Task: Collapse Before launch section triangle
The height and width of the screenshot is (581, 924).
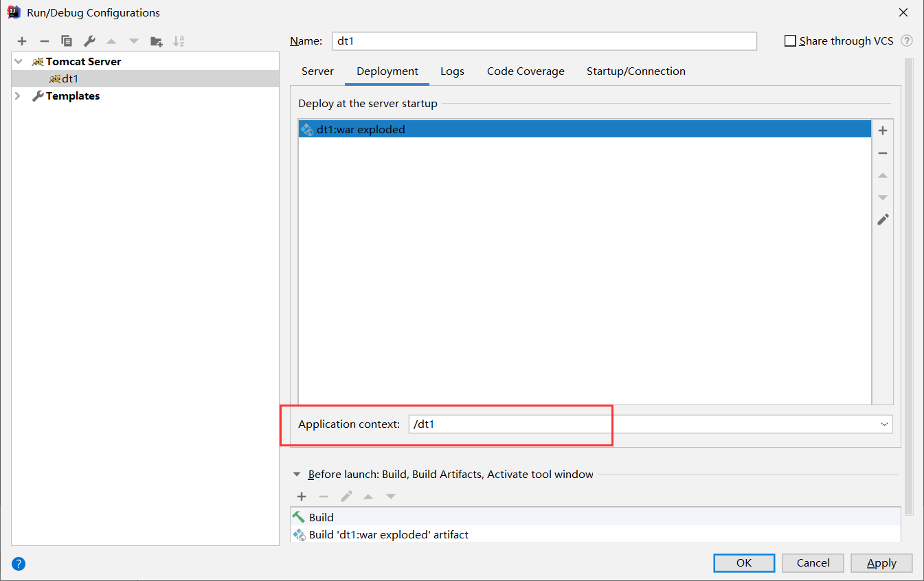Action: (297, 475)
